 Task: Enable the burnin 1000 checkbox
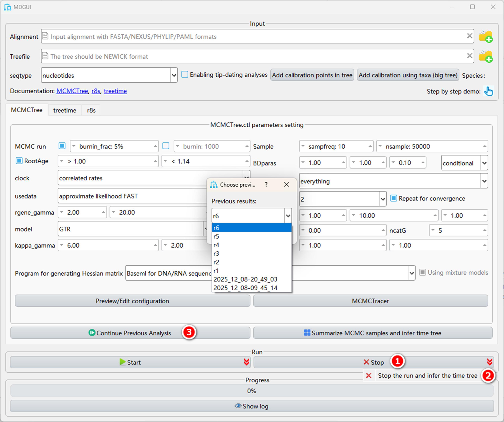(166, 146)
